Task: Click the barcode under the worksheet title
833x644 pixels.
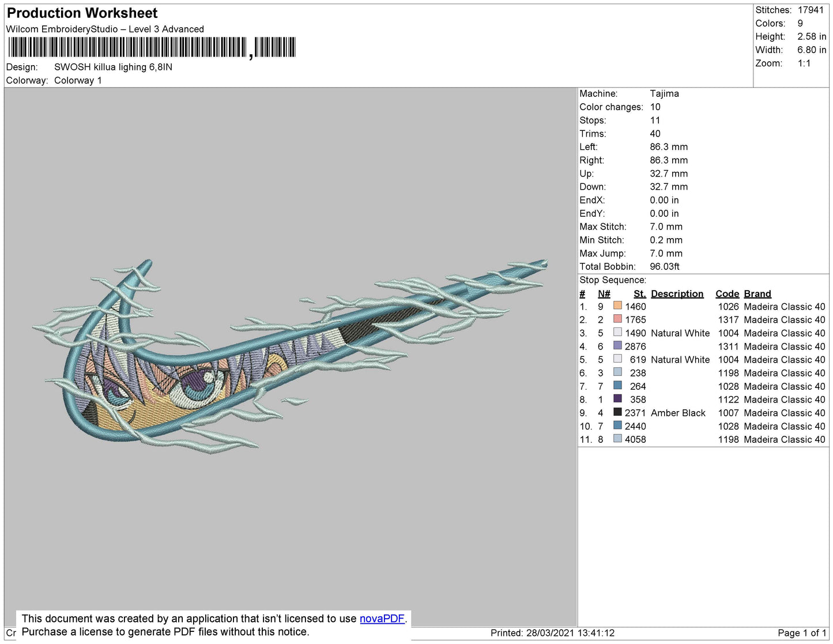Action: [x=151, y=47]
